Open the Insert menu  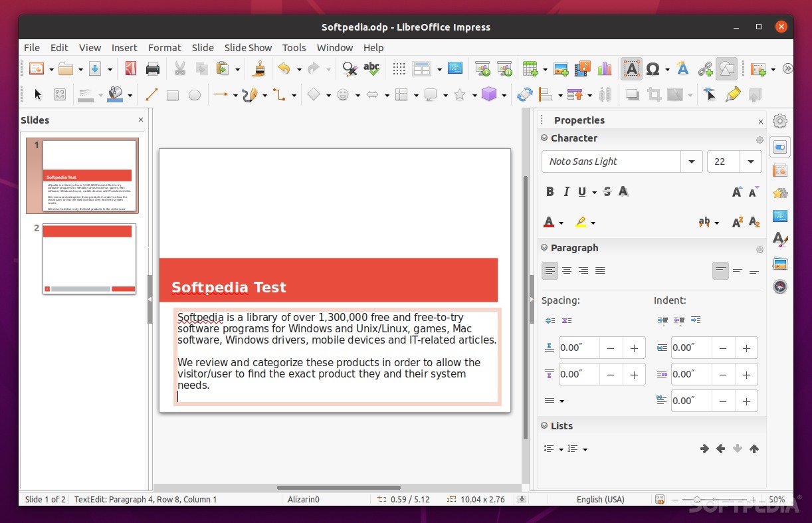124,47
